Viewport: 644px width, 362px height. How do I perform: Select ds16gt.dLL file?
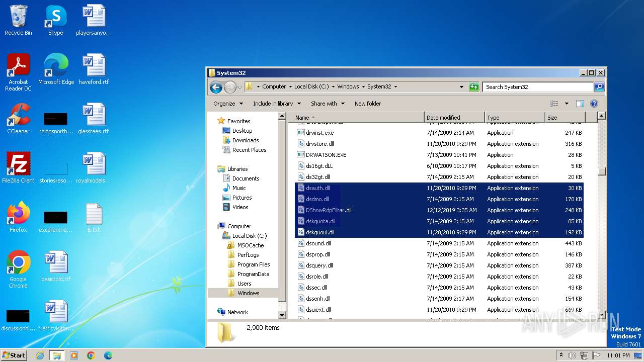pyautogui.click(x=319, y=166)
